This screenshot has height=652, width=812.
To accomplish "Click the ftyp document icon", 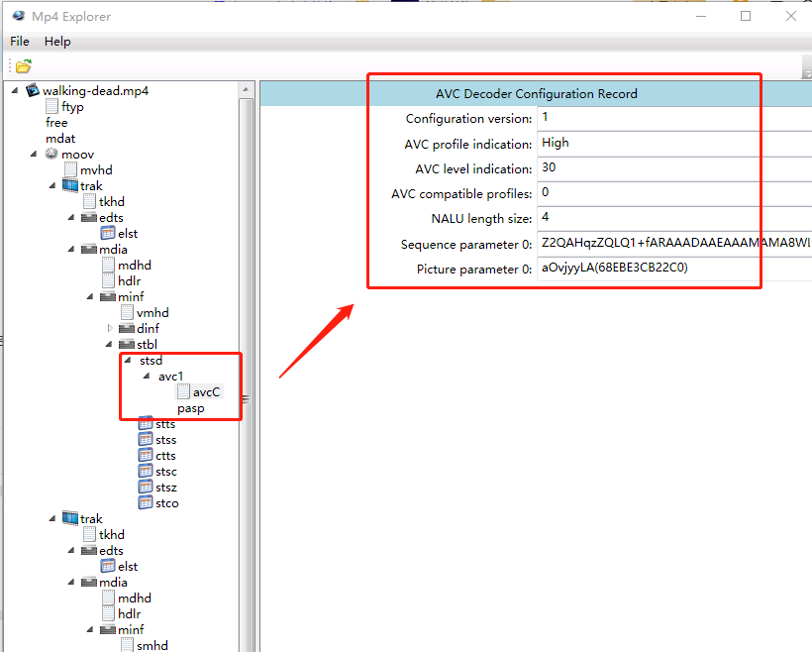I will (x=51, y=106).
